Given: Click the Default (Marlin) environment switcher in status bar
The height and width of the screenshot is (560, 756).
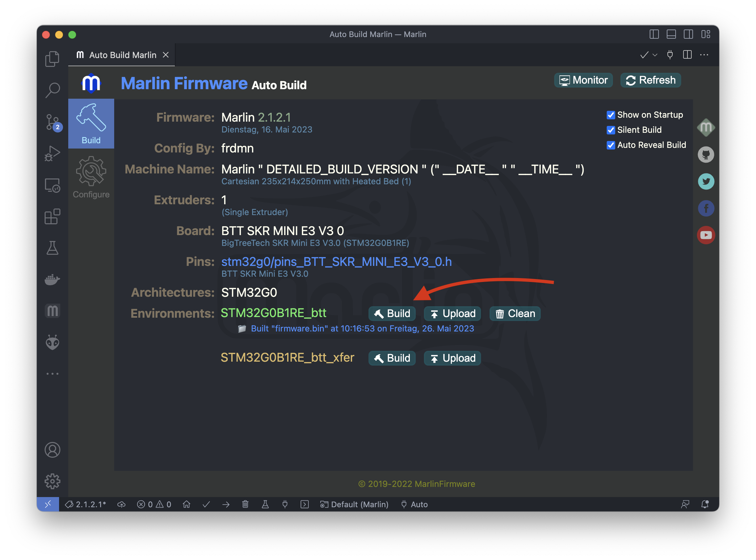Looking at the screenshot, I should pos(354,504).
